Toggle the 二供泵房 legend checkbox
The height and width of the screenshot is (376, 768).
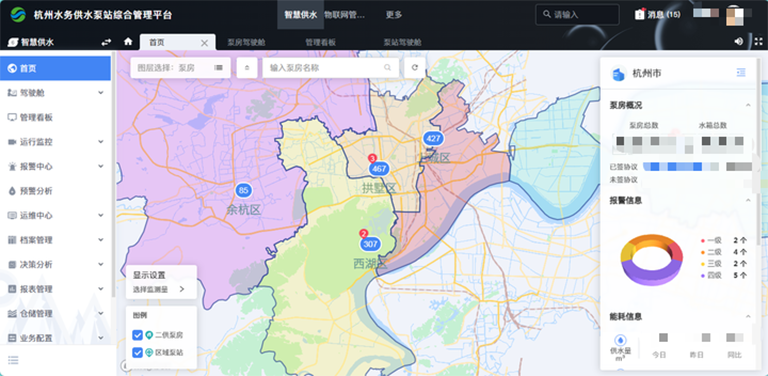138,335
